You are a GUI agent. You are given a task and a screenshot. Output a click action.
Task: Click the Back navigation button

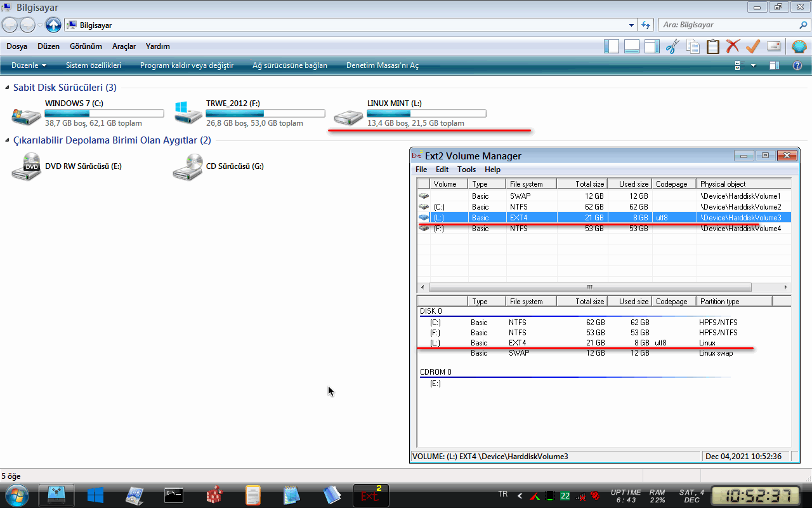coord(10,25)
